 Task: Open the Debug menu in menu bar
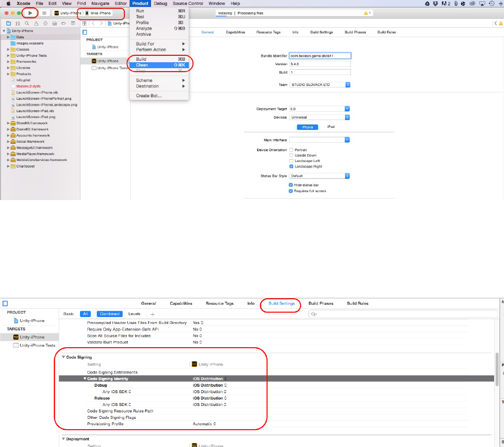pyautogui.click(x=160, y=3)
